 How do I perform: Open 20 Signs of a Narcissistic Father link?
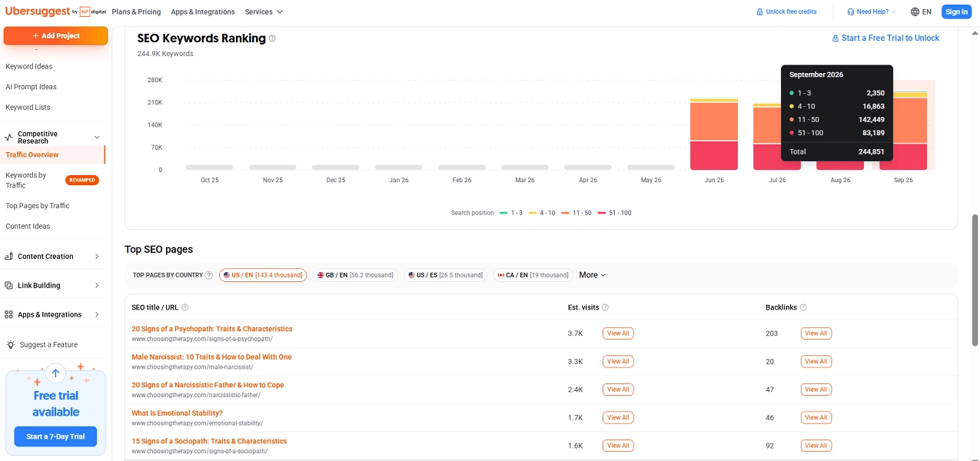coord(208,385)
